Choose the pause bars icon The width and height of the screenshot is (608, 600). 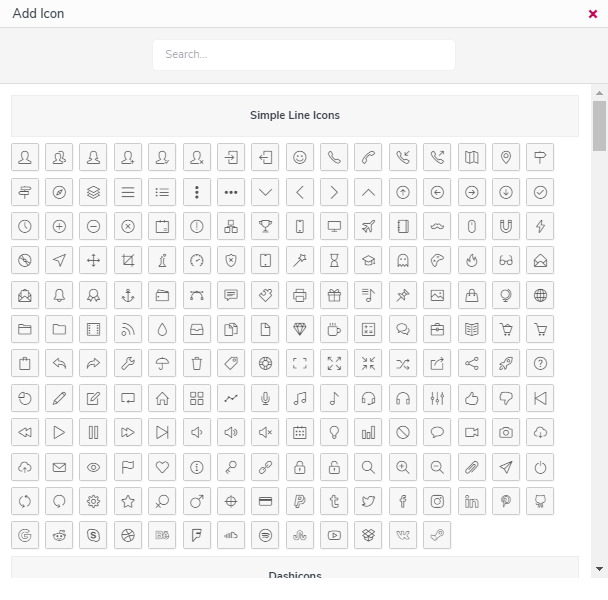pyautogui.click(x=93, y=432)
